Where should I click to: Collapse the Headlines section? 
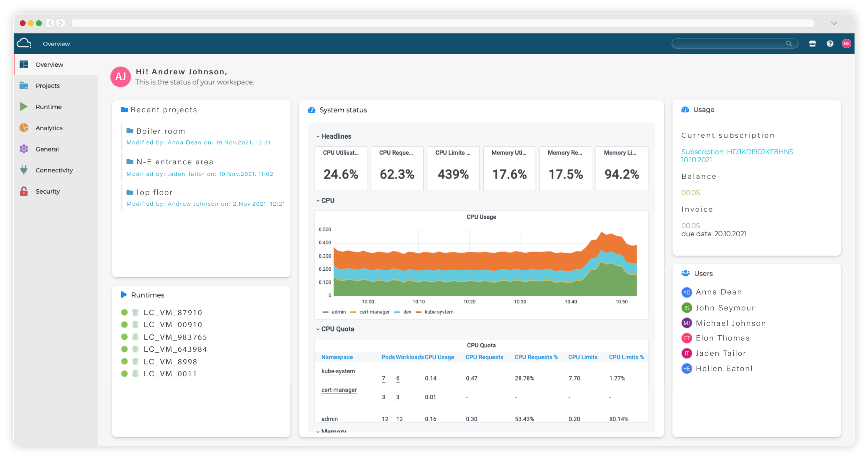pos(318,137)
